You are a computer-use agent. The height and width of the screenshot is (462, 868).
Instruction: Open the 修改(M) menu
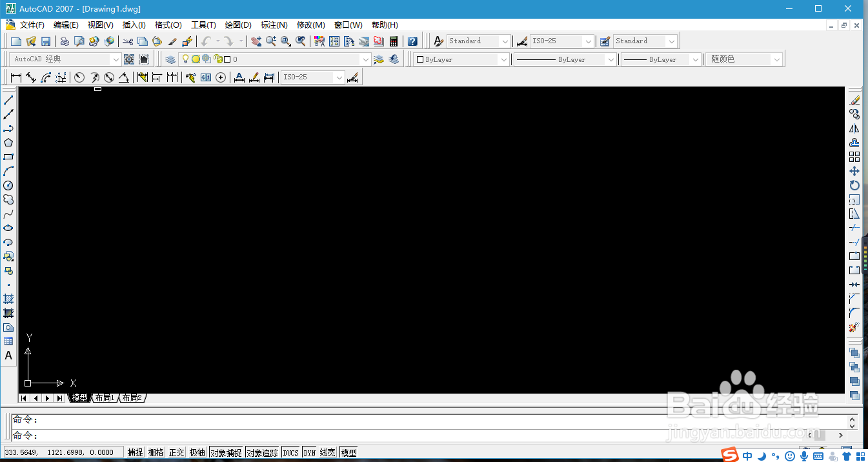pos(310,25)
